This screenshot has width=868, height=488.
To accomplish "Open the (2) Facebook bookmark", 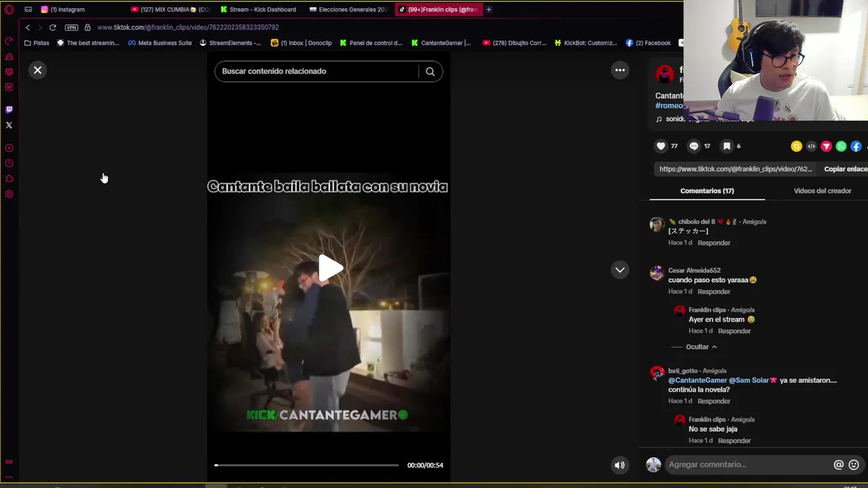I will (x=648, y=43).
